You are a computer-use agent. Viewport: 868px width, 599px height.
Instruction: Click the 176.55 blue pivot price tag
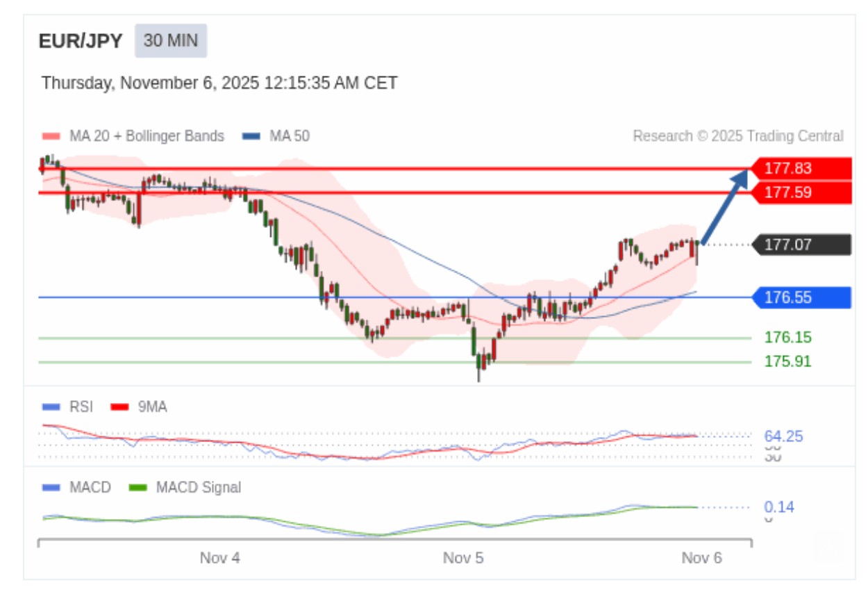click(801, 297)
